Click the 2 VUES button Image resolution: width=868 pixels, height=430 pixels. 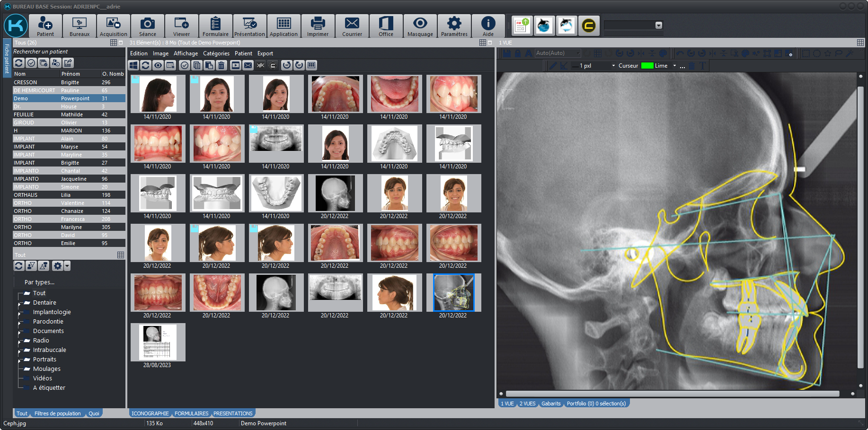click(x=527, y=404)
